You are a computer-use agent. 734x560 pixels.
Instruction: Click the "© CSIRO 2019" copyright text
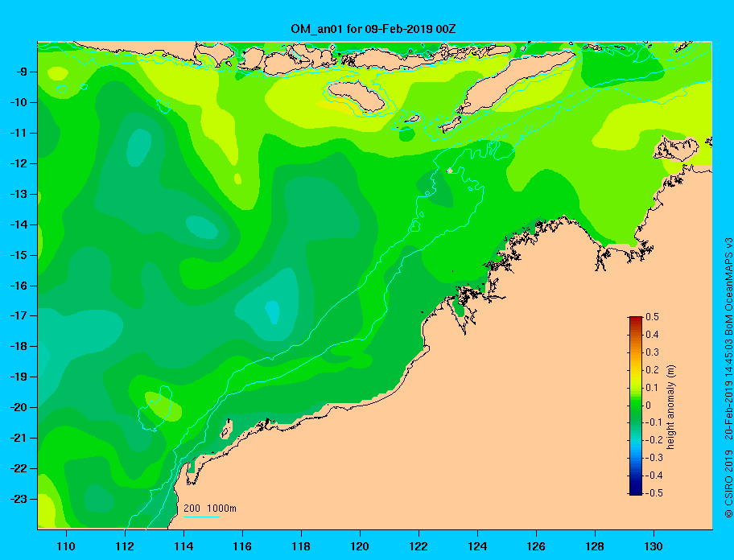728,484
